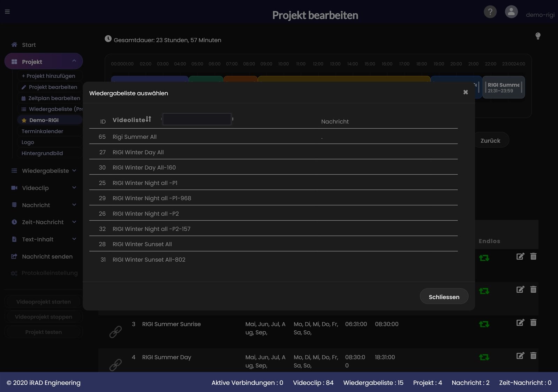Click the Videoliste search input field
This screenshot has height=392, width=558.
[197, 119]
